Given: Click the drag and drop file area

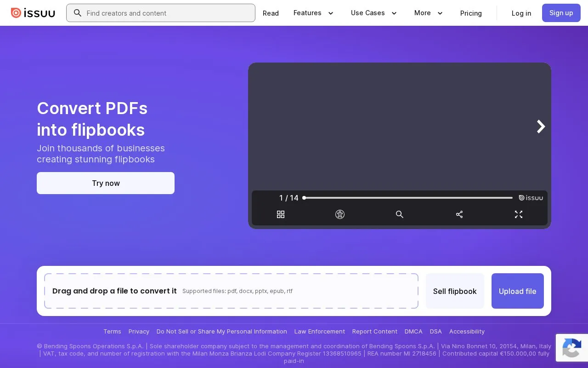Looking at the screenshot, I should click(231, 291).
